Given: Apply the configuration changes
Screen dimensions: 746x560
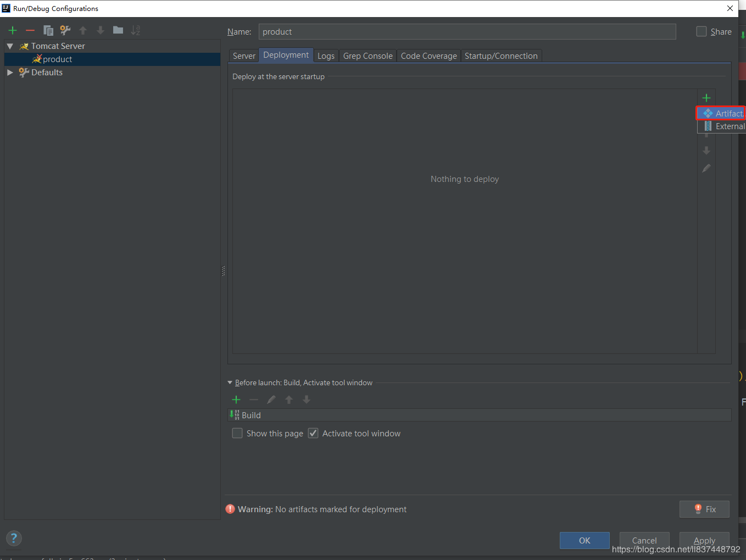Looking at the screenshot, I should pyautogui.click(x=704, y=540).
